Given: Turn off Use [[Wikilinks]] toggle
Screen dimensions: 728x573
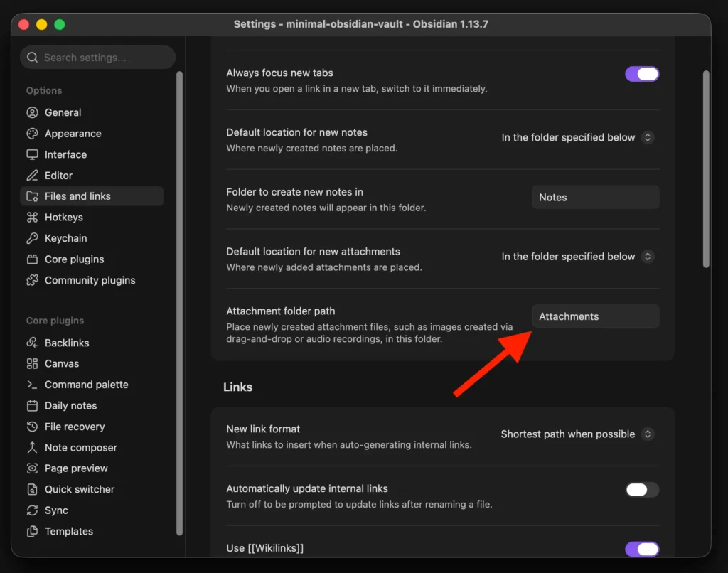Looking at the screenshot, I should point(642,550).
